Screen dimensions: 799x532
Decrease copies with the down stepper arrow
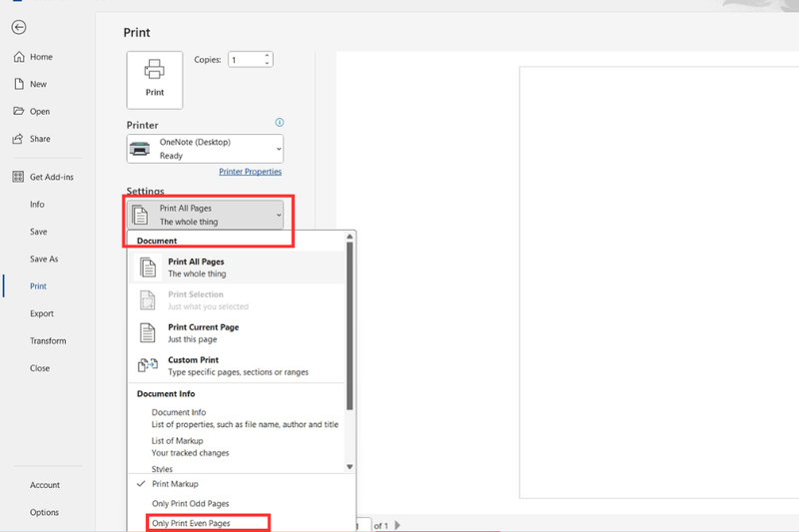tap(267, 63)
